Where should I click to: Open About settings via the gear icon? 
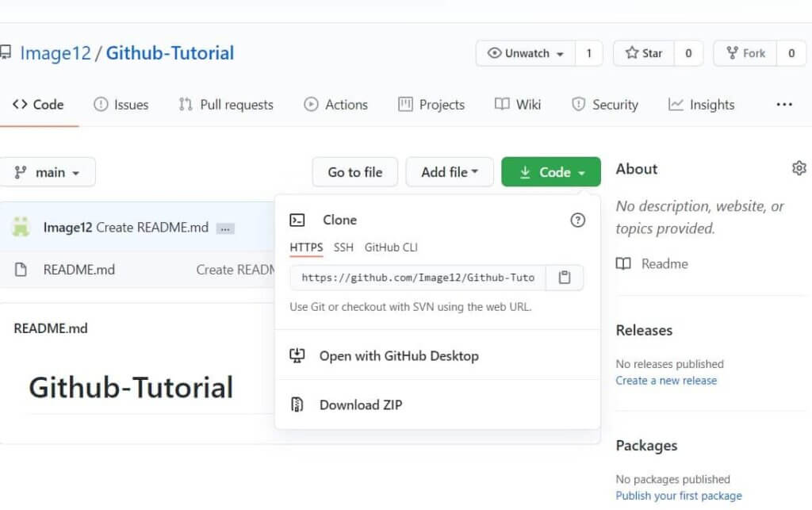click(x=799, y=168)
